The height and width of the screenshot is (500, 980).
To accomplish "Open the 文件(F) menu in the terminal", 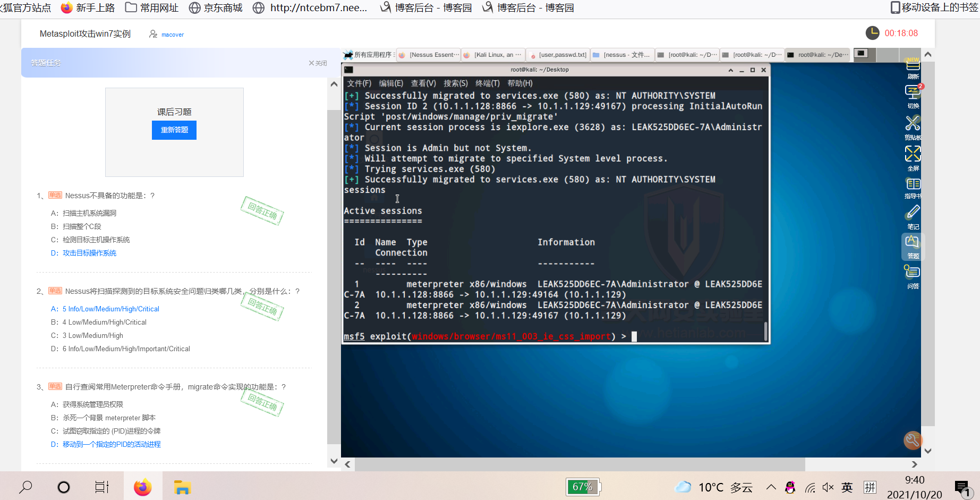I will pyautogui.click(x=359, y=83).
